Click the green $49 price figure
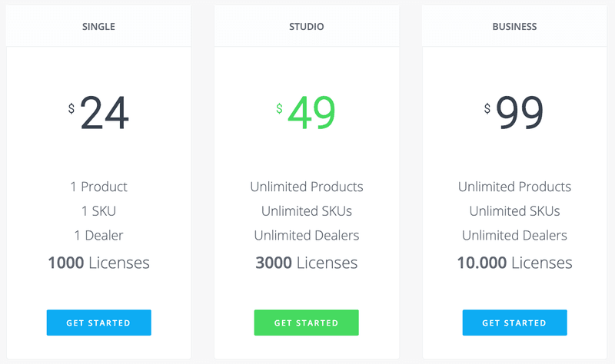The image size is (615, 364). (x=306, y=113)
